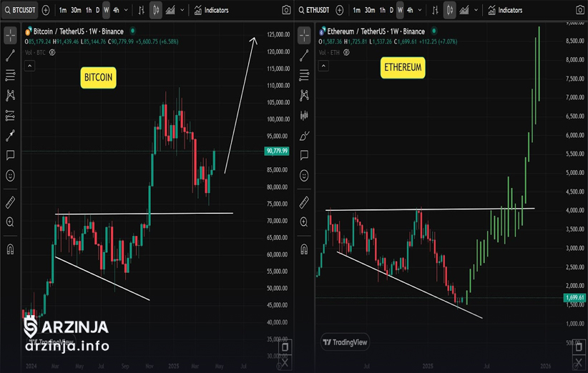588x373 pixels.
Task: Select forecasting position tool on Bitcoin chart
Action: [x=11, y=116]
